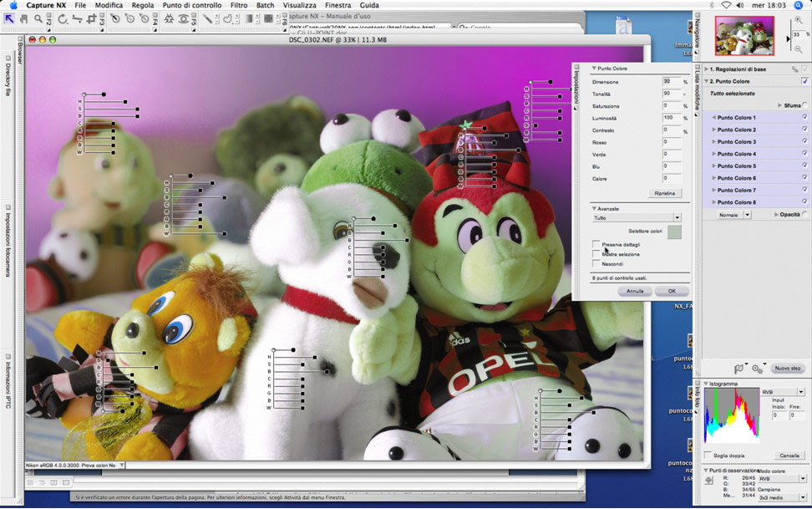
Task: Collapse the Avanzate section
Action: [x=594, y=208]
